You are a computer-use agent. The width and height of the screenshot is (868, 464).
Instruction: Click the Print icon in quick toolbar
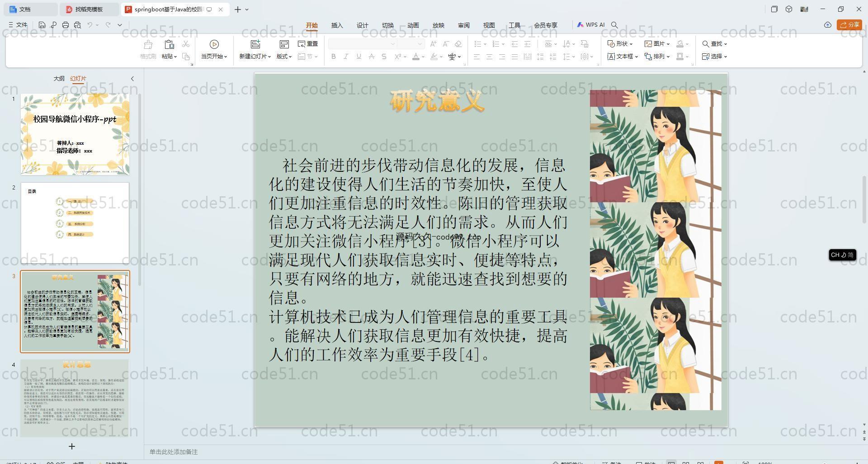pos(66,25)
